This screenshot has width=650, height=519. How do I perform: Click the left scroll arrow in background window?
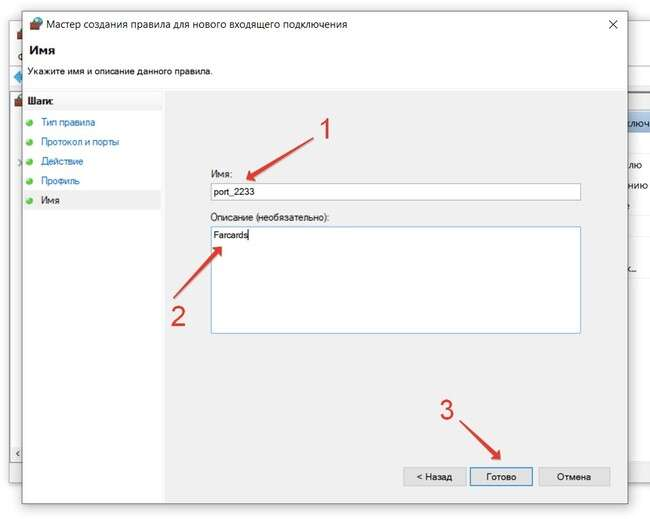point(17,454)
